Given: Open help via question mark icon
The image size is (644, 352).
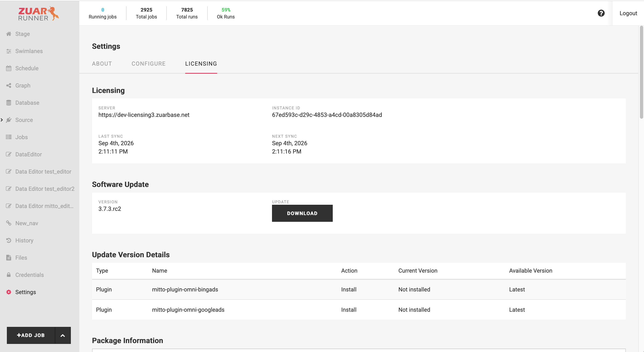Looking at the screenshot, I should click(x=601, y=13).
